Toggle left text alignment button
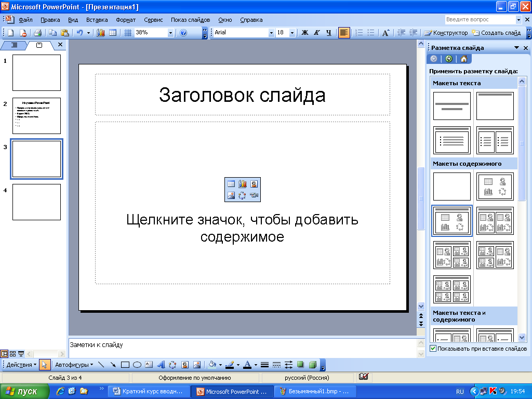This screenshot has height=399, width=532. point(344,33)
